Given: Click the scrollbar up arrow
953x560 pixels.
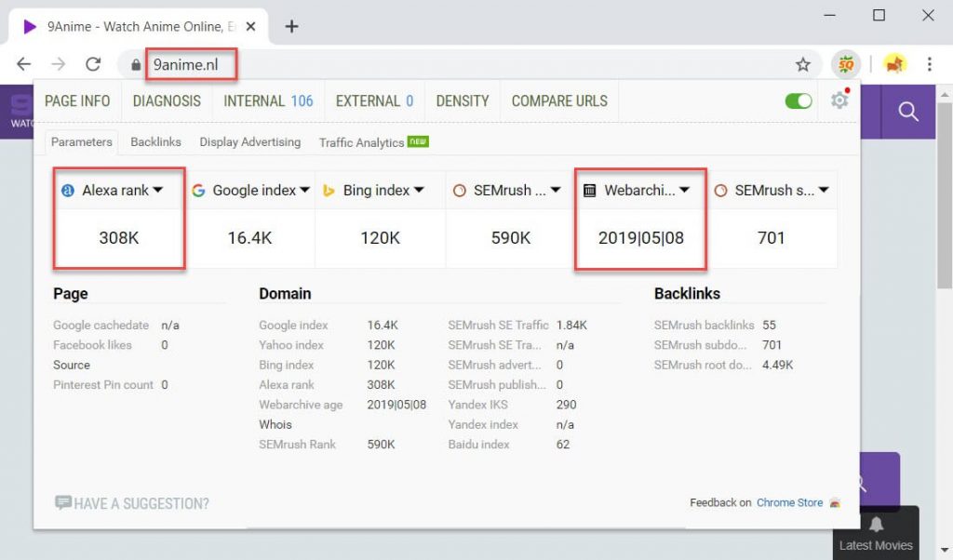Looking at the screenshot, I should pyautogui.click(x=944, y=94).
